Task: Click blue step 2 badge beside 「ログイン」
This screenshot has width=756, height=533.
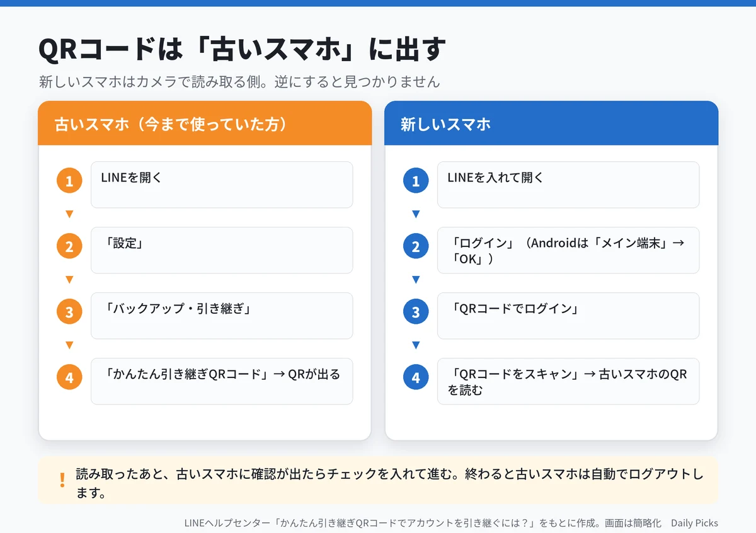Action: coord(416,247)
